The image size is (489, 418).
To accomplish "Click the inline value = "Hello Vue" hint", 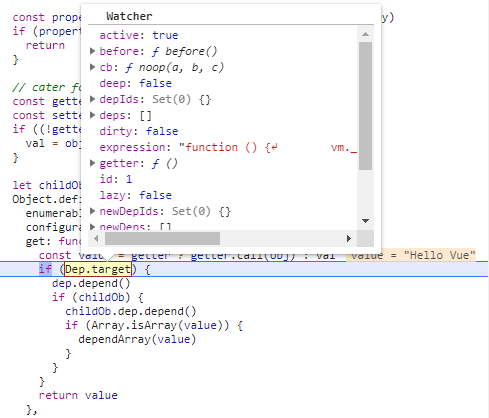I will [411, 255].
